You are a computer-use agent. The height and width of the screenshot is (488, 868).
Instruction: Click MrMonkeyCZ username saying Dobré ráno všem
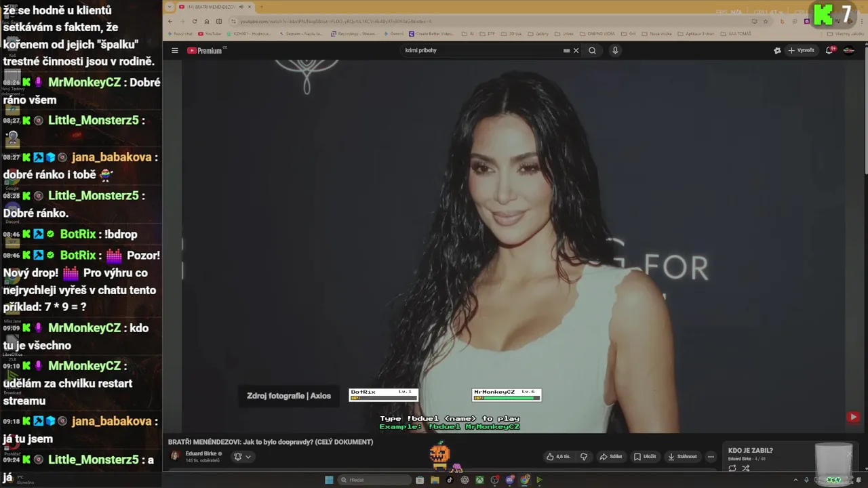(84, 82)
